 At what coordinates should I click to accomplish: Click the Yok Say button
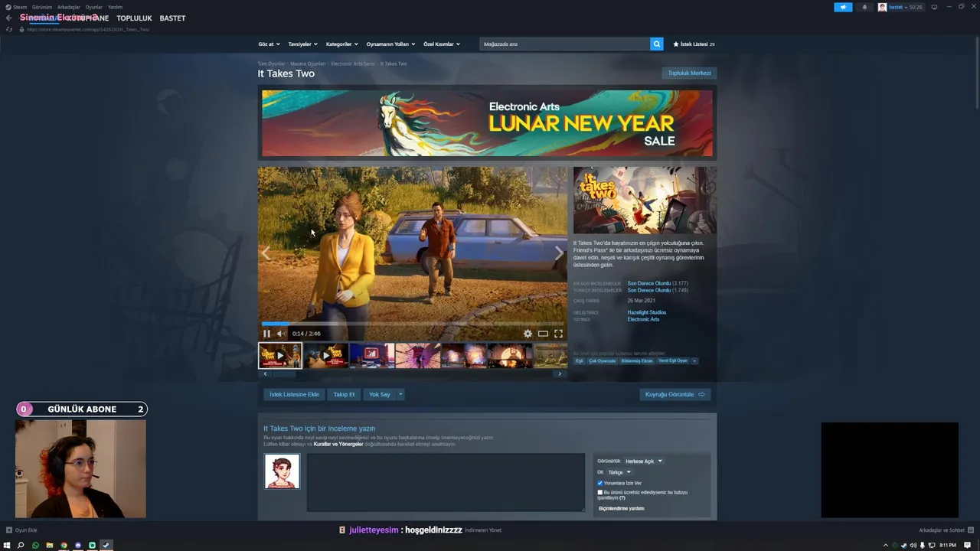(x=379, y=394)
